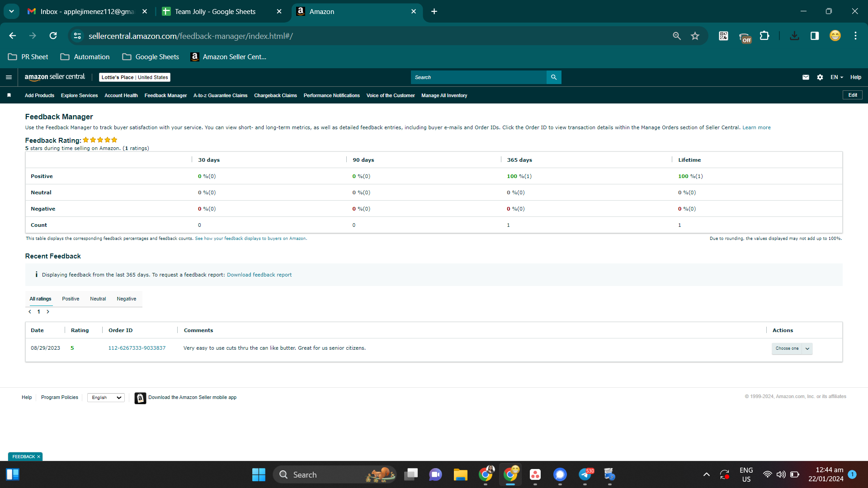Click the Amazon Seller Central logo
868x488 pixels.
pyautogui.click(x=55, y=77)
